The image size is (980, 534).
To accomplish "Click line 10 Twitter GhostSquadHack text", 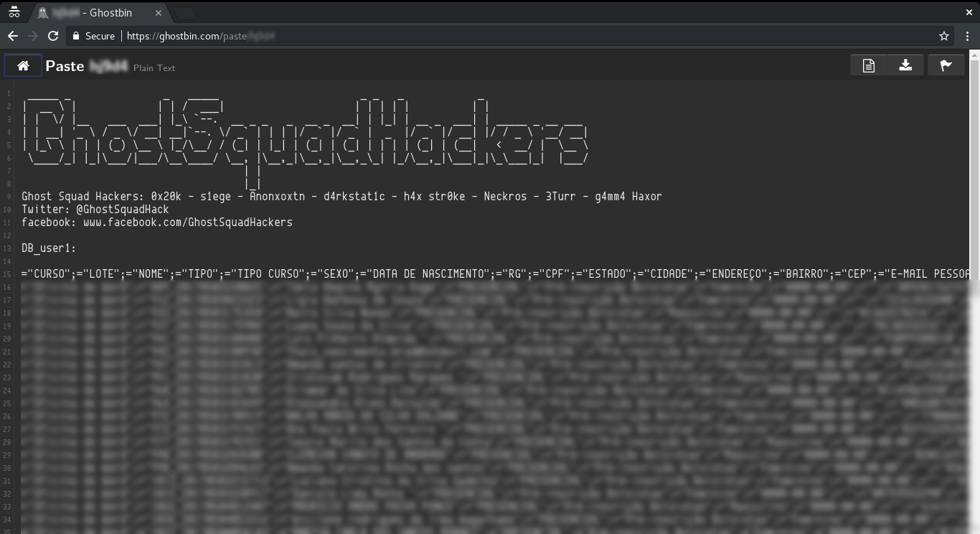I will [x=95, y=209].
